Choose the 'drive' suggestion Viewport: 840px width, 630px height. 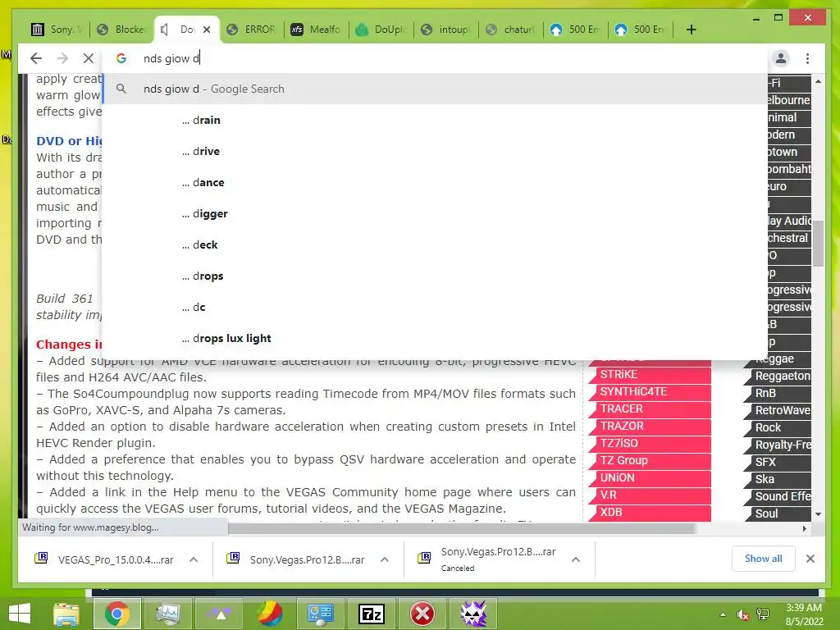[434, 151]
